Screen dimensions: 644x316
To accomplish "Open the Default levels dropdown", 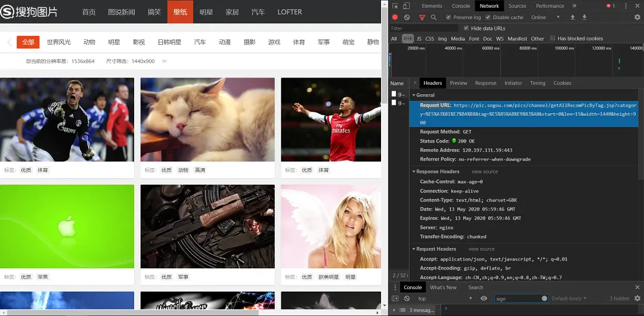I will tap(568, 298).
